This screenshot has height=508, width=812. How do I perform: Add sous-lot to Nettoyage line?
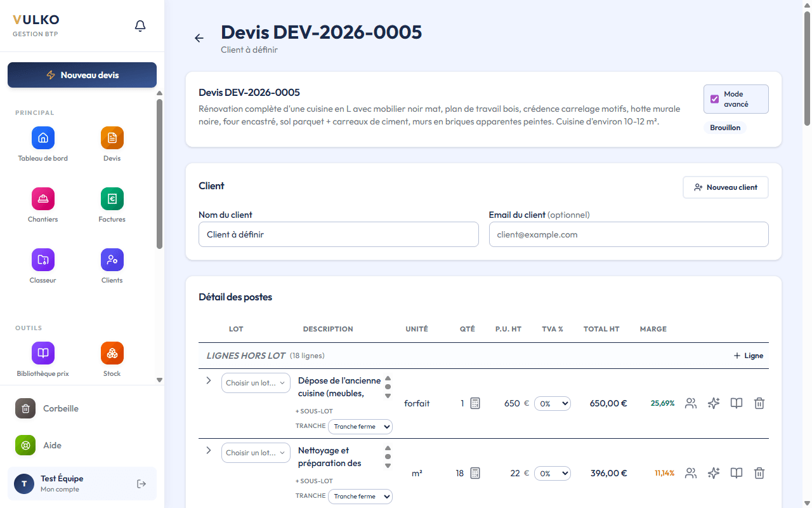(x=314, y=481)
